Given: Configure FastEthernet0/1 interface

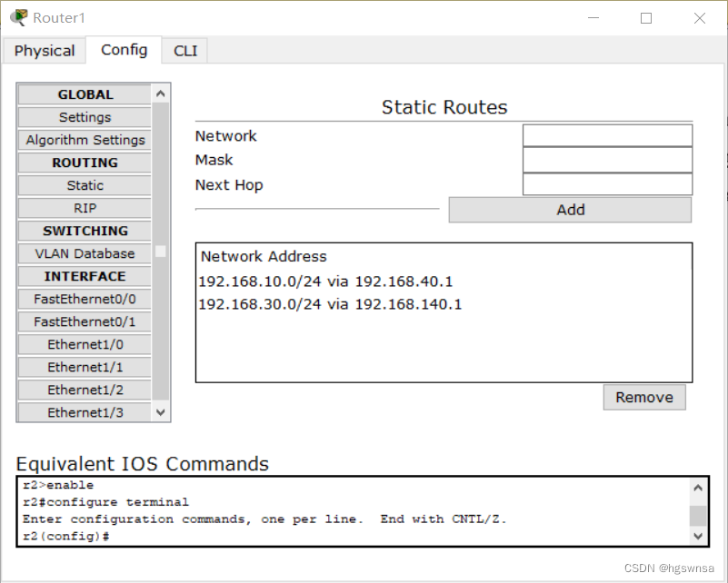Looking at the screenshot, I should tap(85, 321).
